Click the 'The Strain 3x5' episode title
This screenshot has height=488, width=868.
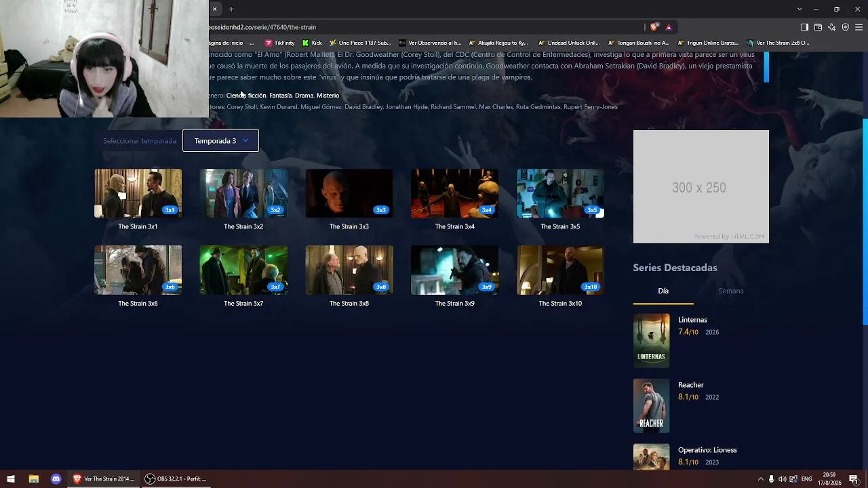click(x=560, y=226)
